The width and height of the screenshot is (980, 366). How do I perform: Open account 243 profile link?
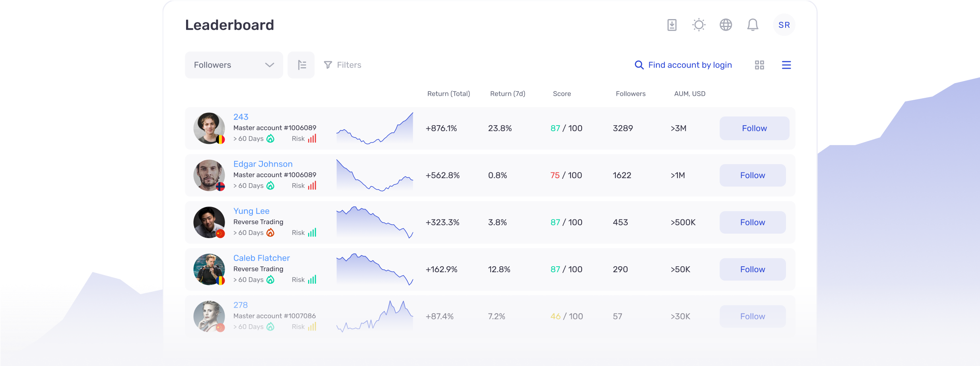tap(241, 117)
